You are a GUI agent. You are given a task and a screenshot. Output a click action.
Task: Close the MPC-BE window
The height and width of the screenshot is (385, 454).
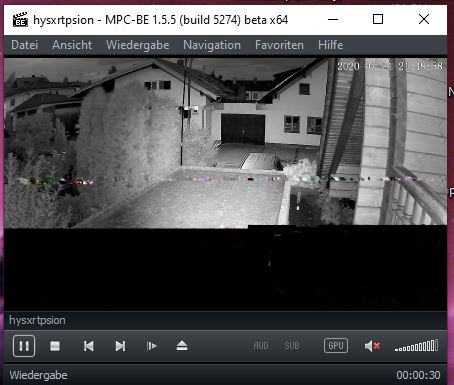(x=424, y=19)
